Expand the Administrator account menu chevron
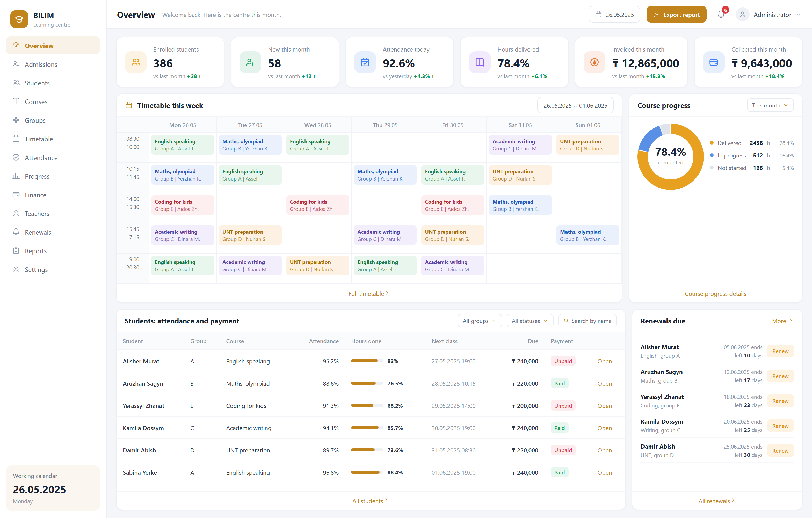The image size is (812, 518). tap(798, 15)
